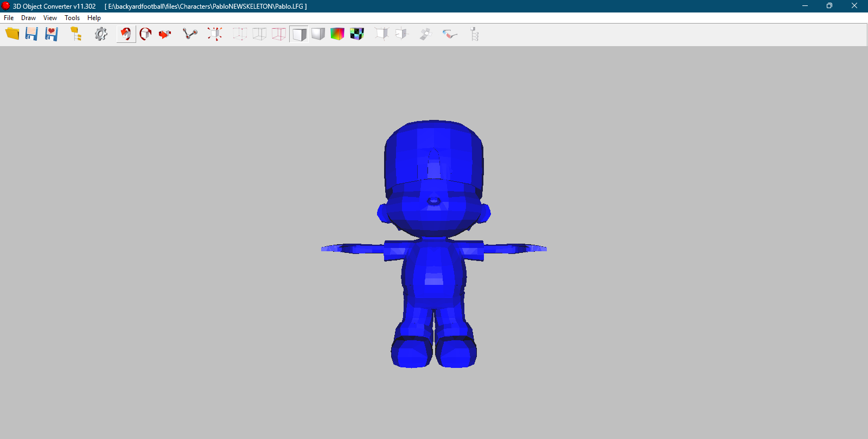Image resolution: width=868 pixels, height=439 pixels.
Task: Open the Help menu
Action: (94, 18)
